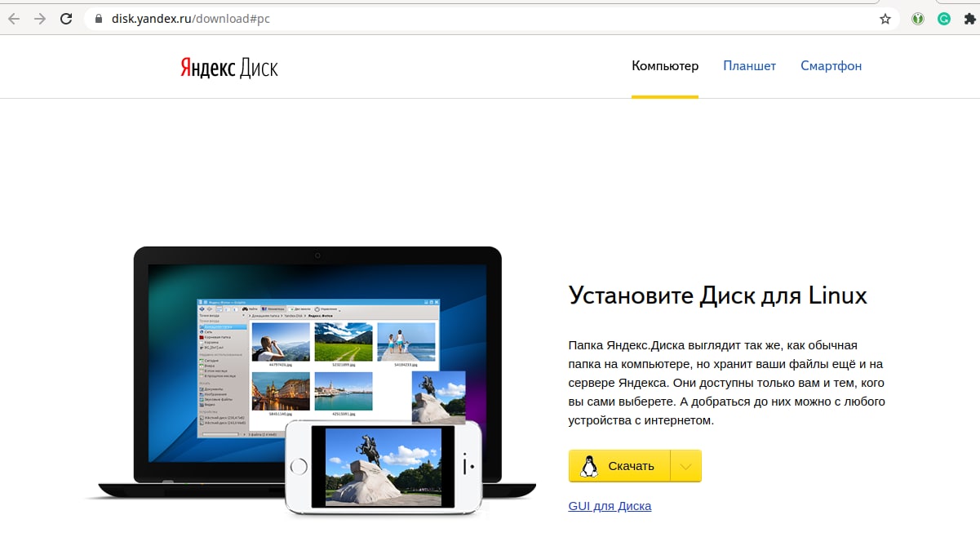Click the yellow Скачать download button

coord(619,466)
